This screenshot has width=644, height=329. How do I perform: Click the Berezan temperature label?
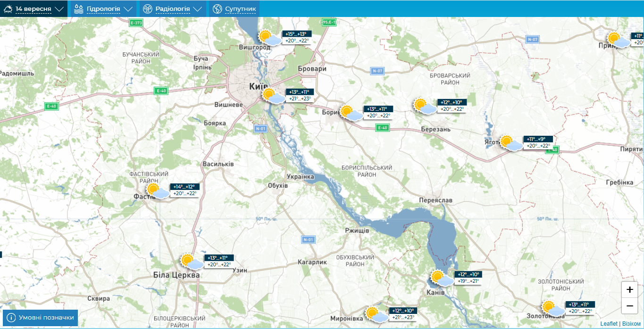(452, 106)
